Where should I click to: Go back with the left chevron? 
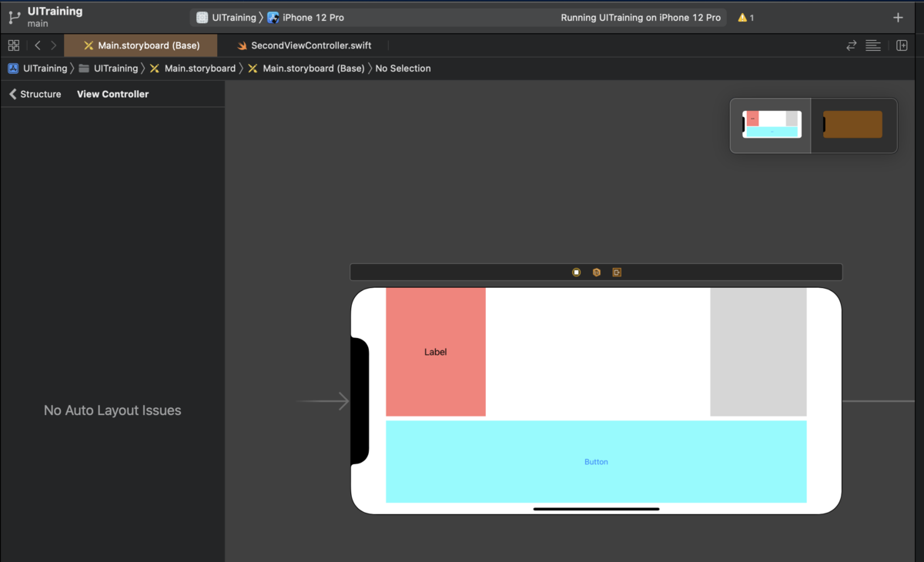tap(38, 45)
